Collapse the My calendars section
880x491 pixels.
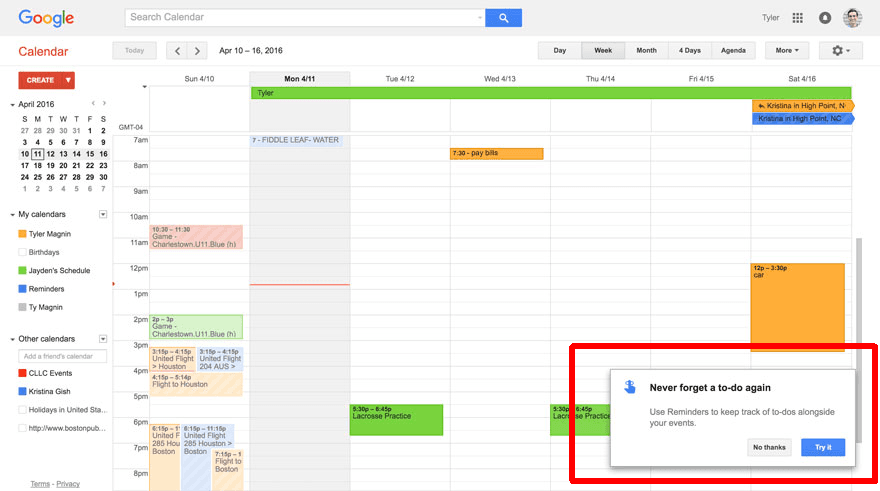click(13, 215)
